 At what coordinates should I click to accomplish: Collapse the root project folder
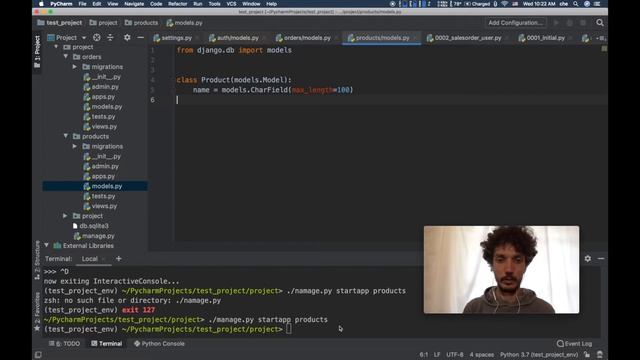click(56, 47)
